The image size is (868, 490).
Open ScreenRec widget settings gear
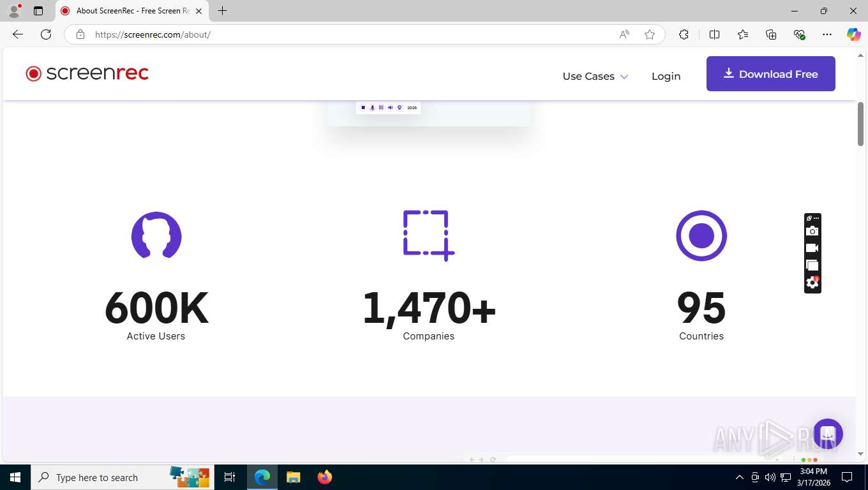[x=812, y=282]
